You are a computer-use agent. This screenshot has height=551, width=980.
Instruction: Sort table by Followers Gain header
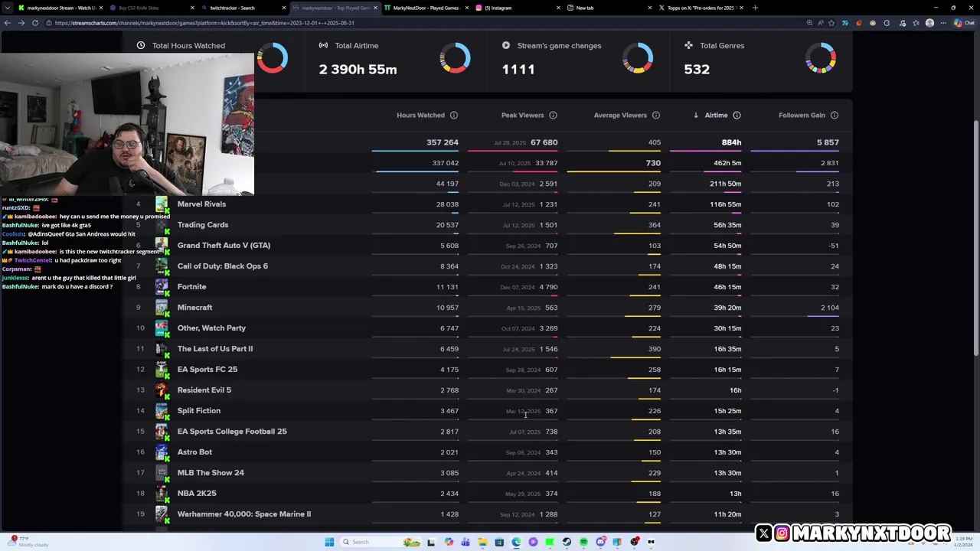pyautogui.click(x=802, y=116)
